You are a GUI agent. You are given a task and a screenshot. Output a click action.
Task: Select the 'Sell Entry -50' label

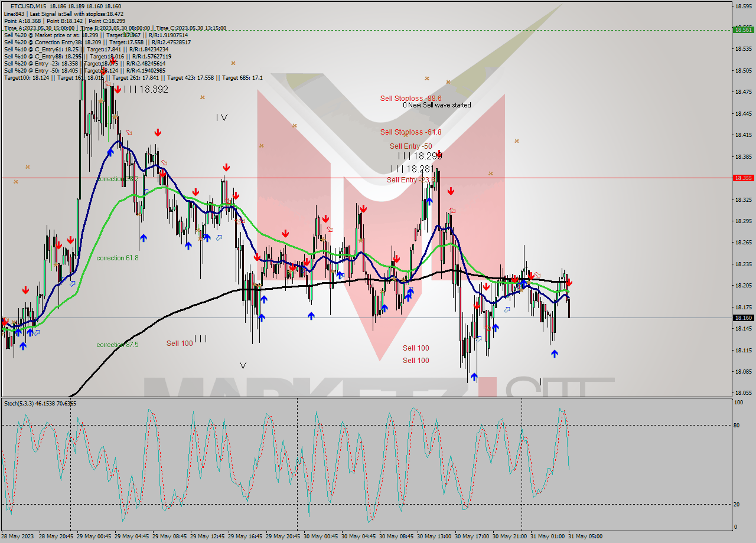(x=410, y=146)
